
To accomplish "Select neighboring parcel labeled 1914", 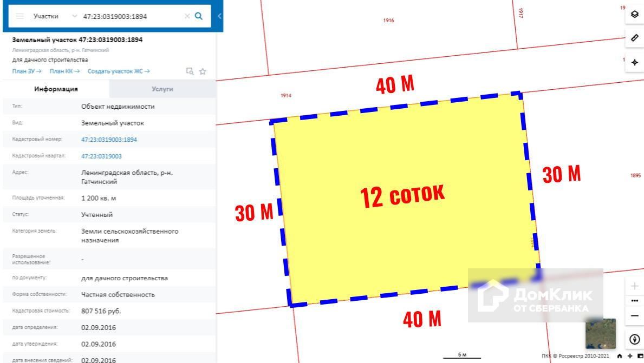I will tap(286, 96).
